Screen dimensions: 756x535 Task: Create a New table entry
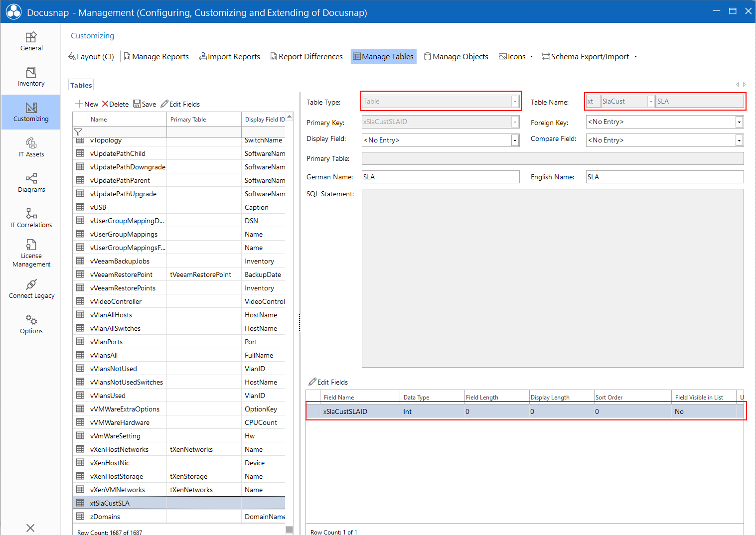[87, 104]
